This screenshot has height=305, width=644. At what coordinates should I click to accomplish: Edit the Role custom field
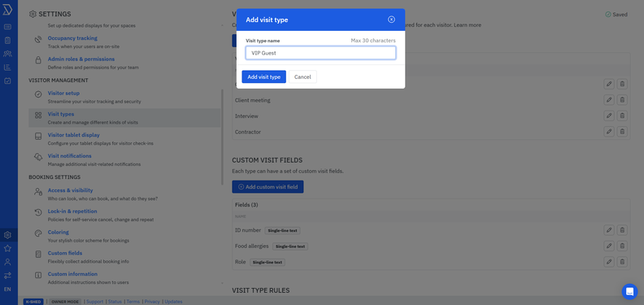609,261
